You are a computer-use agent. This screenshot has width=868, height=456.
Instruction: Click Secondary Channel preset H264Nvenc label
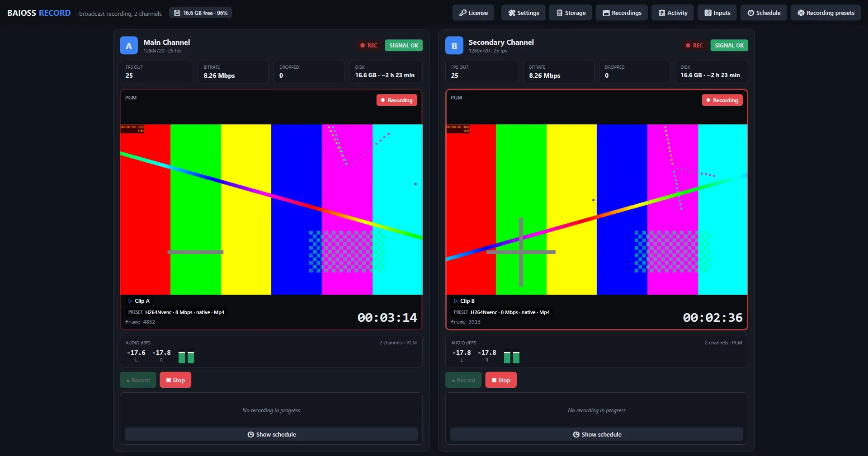click(x=502, y=312)
